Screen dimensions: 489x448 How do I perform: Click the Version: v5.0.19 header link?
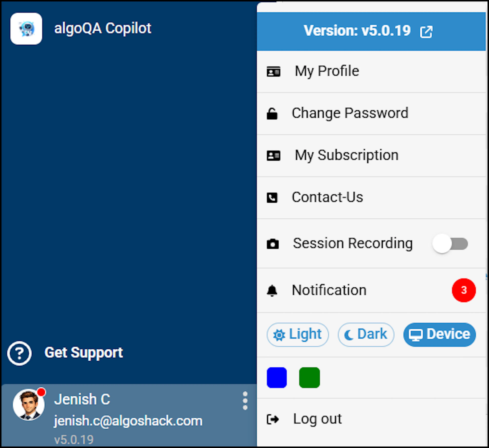pos(371,32)
